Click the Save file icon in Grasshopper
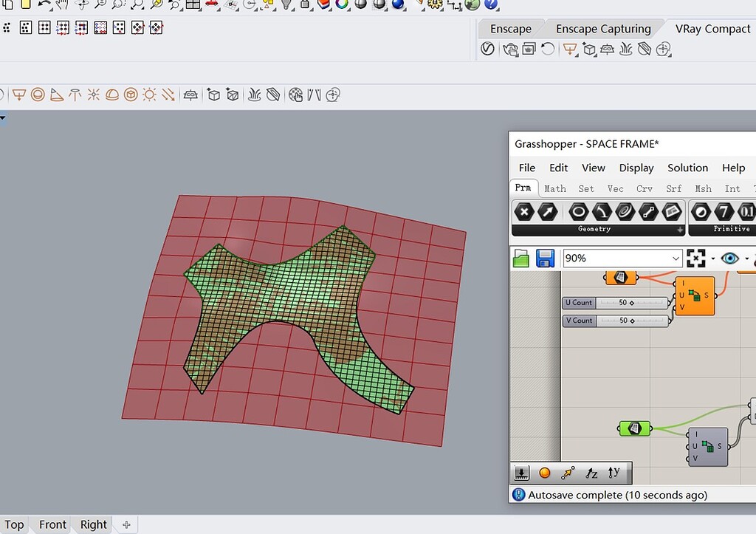Screen dimensions: 756x534 tap(546, 258)
